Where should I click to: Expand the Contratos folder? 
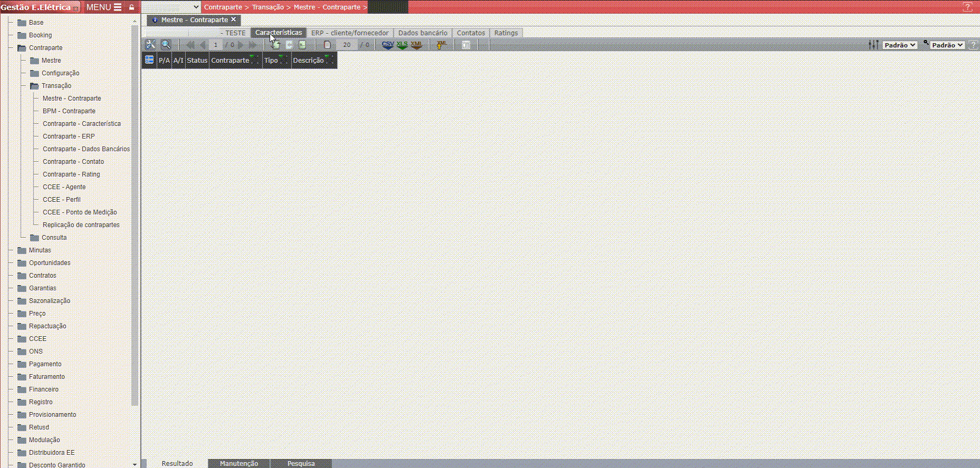click(x=22, y=276)
